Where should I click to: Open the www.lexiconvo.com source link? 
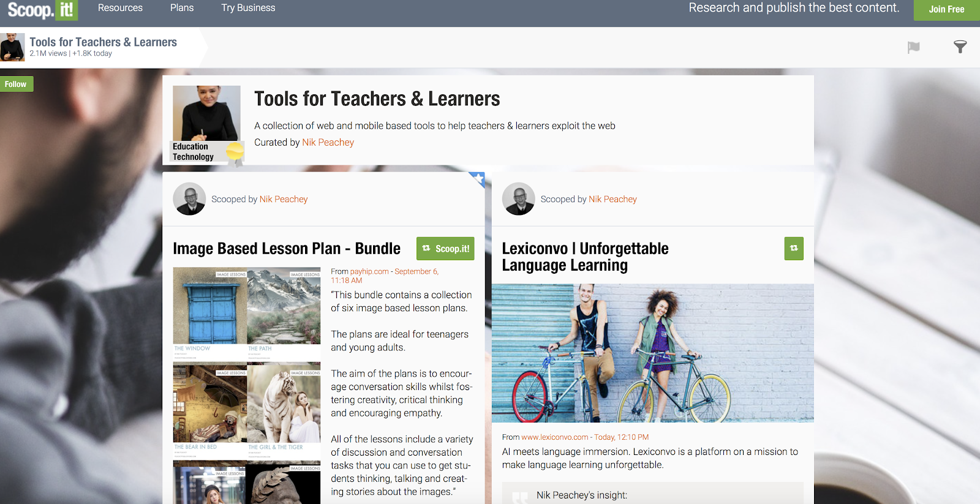[554, 437]
